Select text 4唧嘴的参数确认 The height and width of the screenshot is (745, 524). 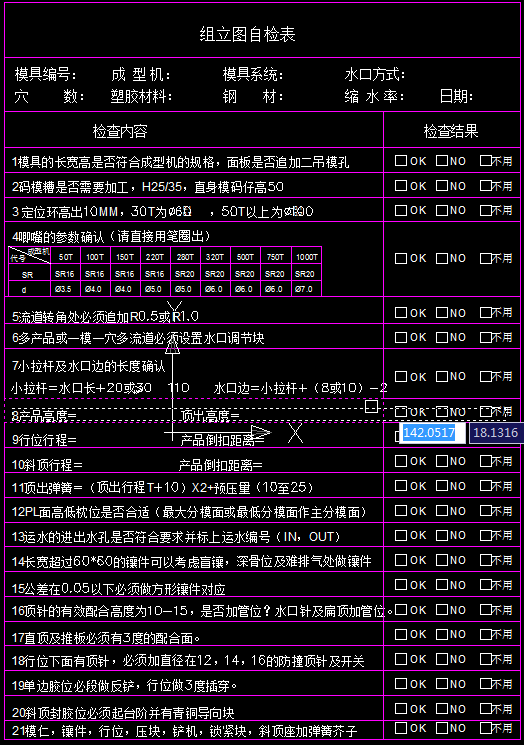tap(57, 237)
